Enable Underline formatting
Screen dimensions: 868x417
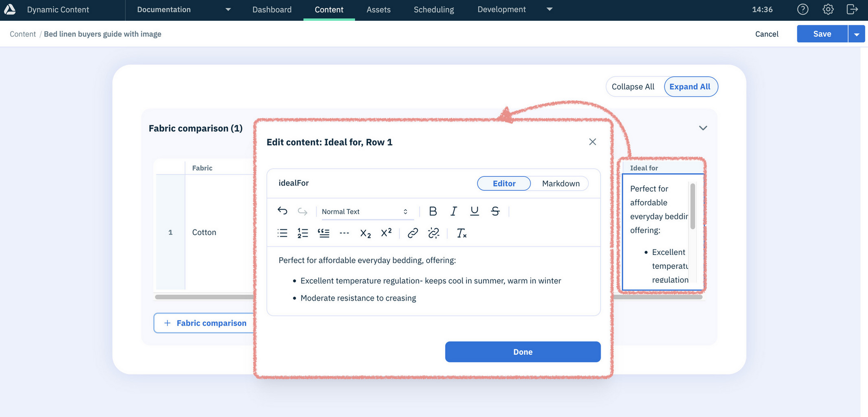pos(474,211)
